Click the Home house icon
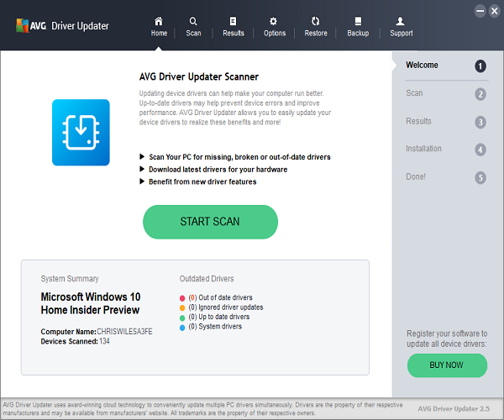Viewport: 504px width, 420px height. click(159, 21)
